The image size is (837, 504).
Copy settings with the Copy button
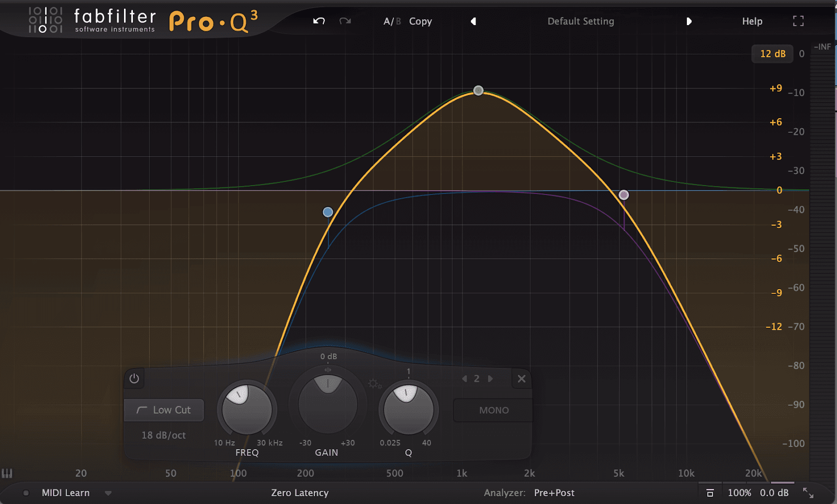(x=421, y=21)
